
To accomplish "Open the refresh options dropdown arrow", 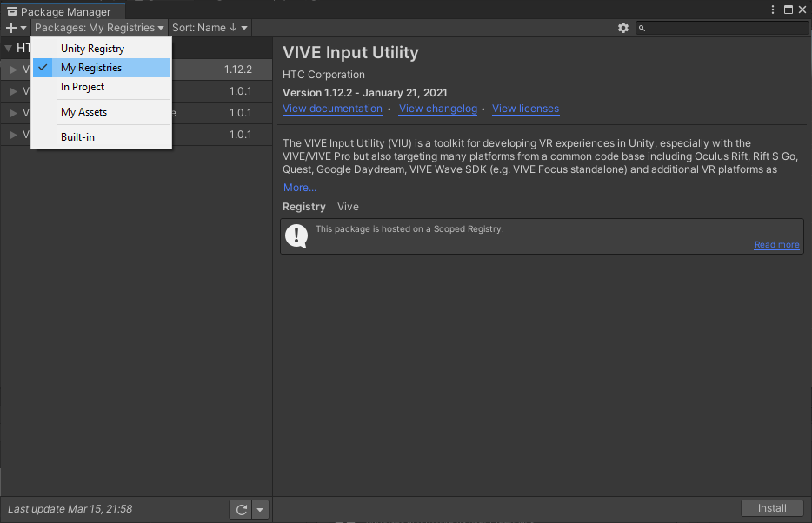I will pos(260,510).
